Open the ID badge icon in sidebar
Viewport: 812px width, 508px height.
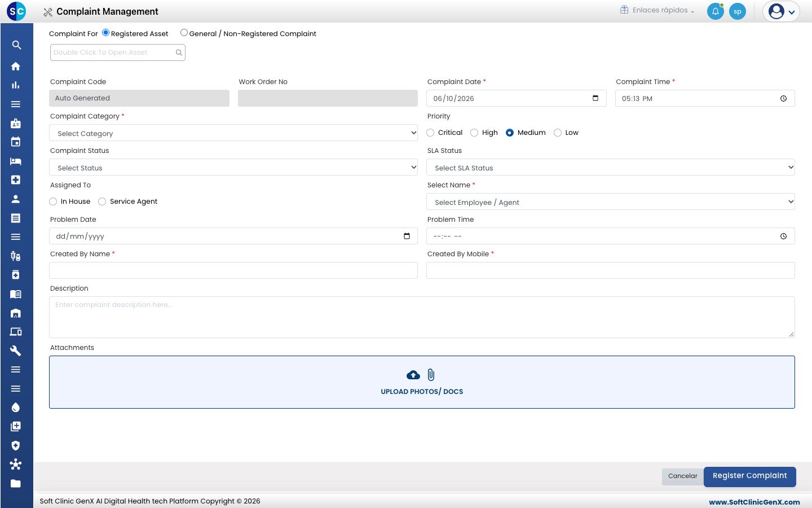(16, 123)
